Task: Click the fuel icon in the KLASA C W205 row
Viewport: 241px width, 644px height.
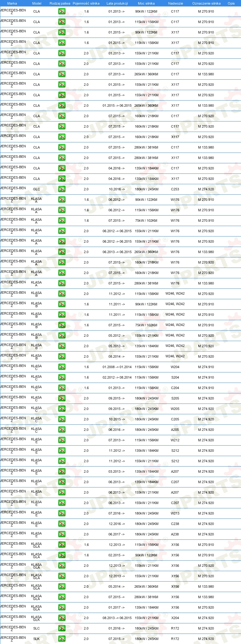Action: coord(62,409)
